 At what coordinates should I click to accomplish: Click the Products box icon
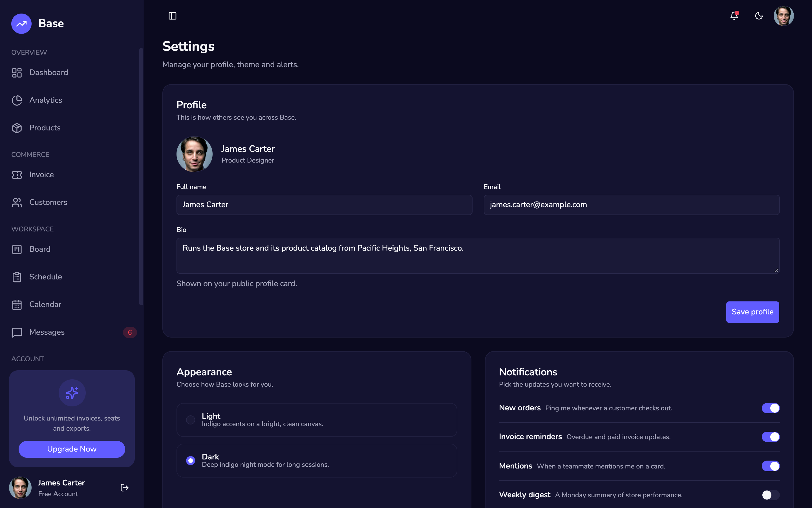[x=17, y=128]
